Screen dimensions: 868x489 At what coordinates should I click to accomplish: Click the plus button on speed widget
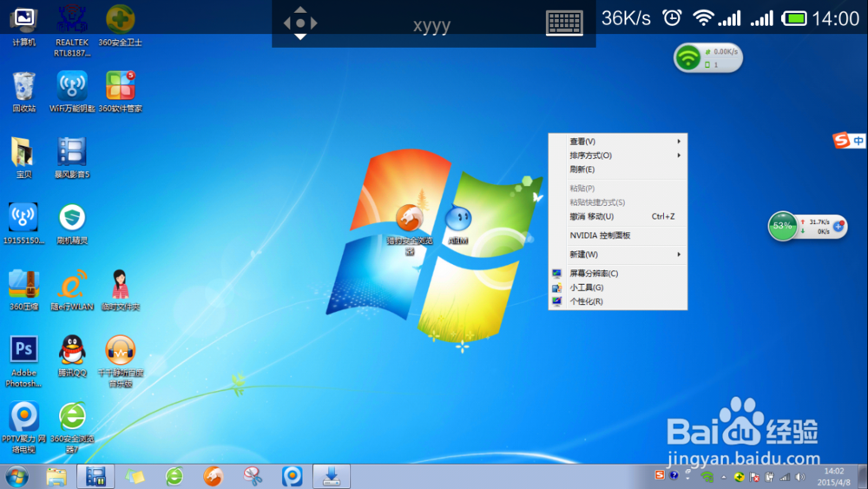coord(838,226)
